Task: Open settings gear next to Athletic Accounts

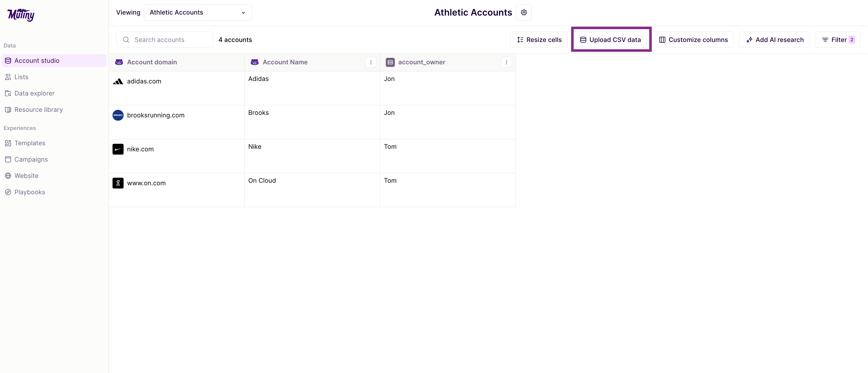Action: coord(524,13)
